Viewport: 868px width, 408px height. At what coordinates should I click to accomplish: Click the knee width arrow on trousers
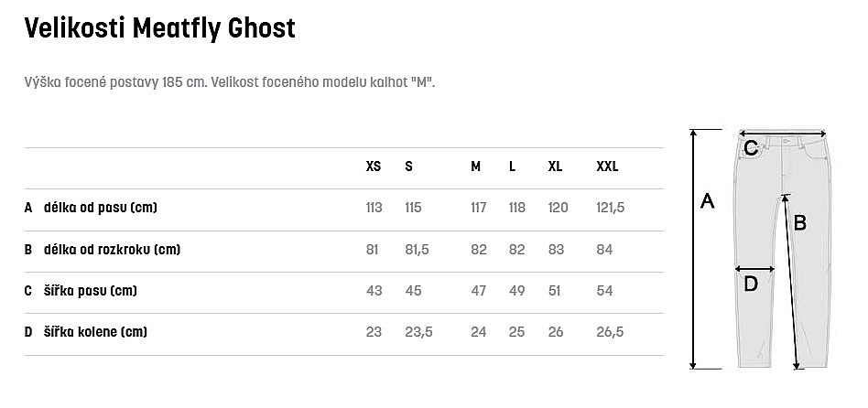tap(755, 269)
